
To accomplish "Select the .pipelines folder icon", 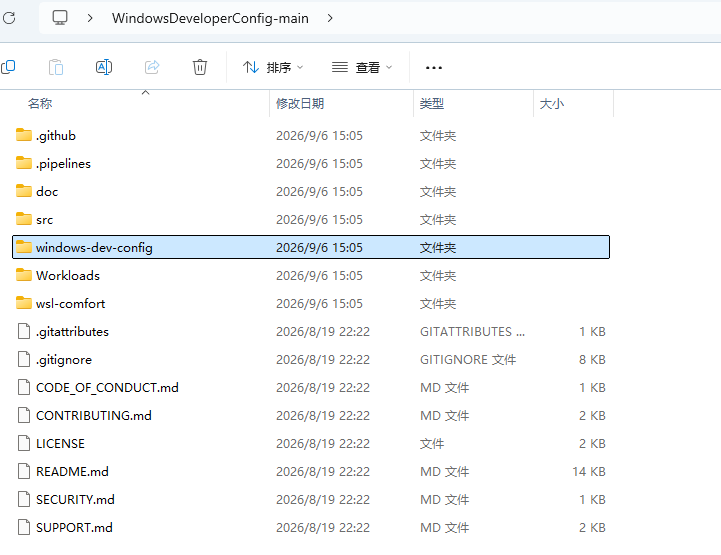I will pyautogui.click(x=24, y=163).
